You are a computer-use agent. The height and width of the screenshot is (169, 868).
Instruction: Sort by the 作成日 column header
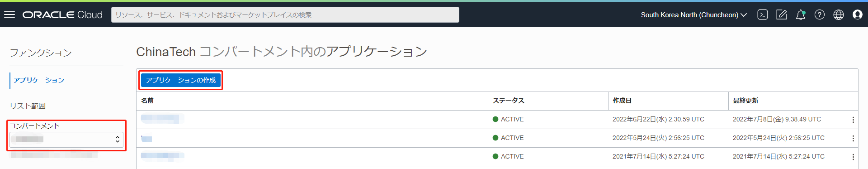(x=622, y=101)
